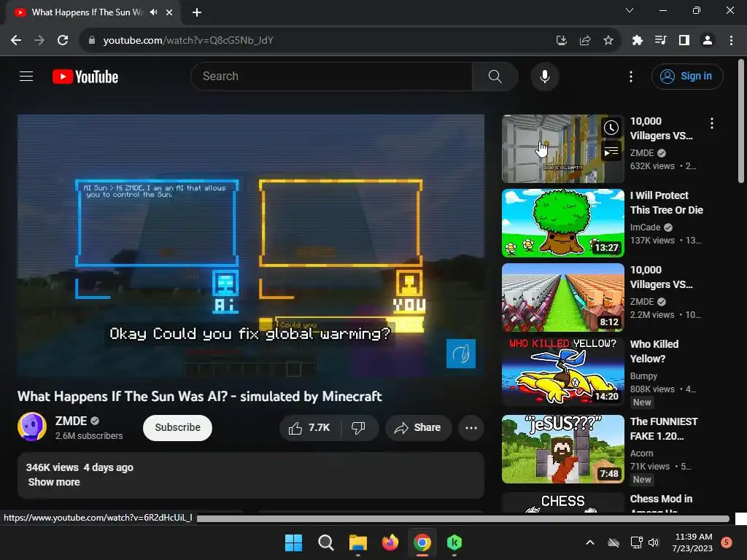Open the Windows Start menu

[293, 542]
